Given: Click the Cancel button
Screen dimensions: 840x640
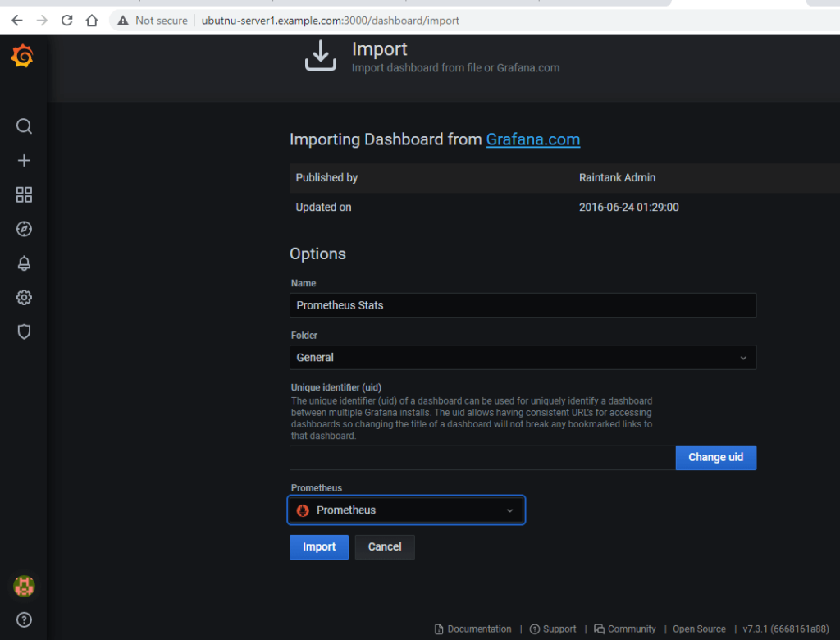Looking at the screenshot, I should (385, 546).
